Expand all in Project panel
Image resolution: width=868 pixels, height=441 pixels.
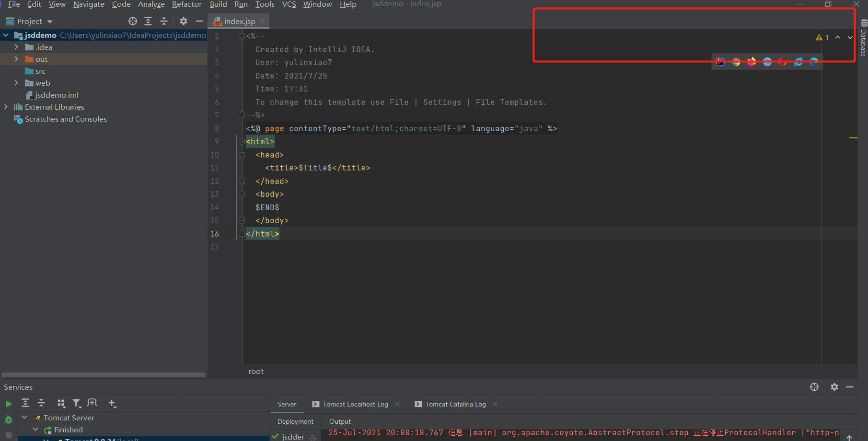pos(148,21)
